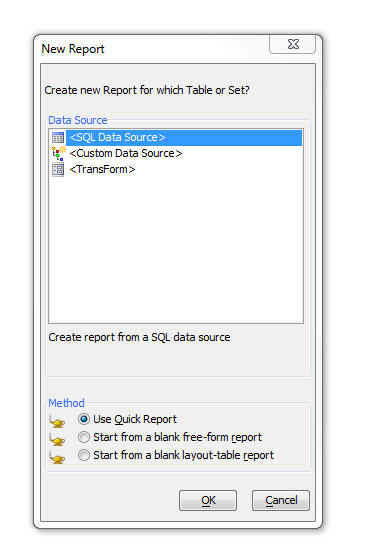Click the genie lamp icon next to blank layout-table report
Viewport: 375px width, 546px height.
point(57,457)
